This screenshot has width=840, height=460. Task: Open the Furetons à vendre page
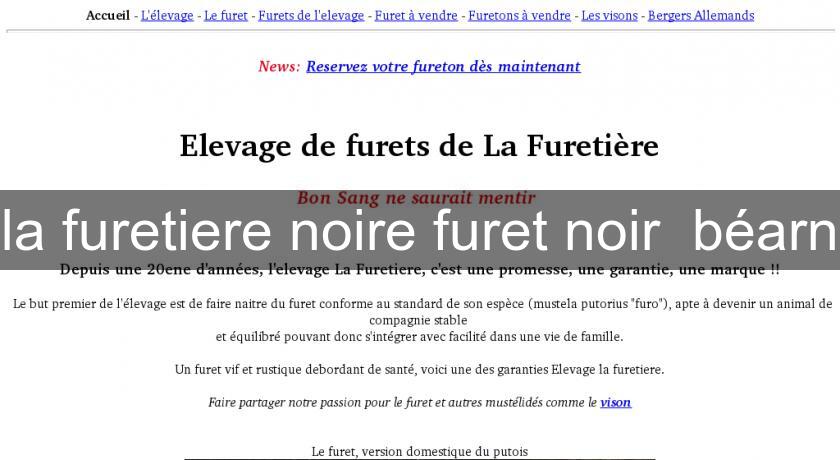(x=519, y=15)
